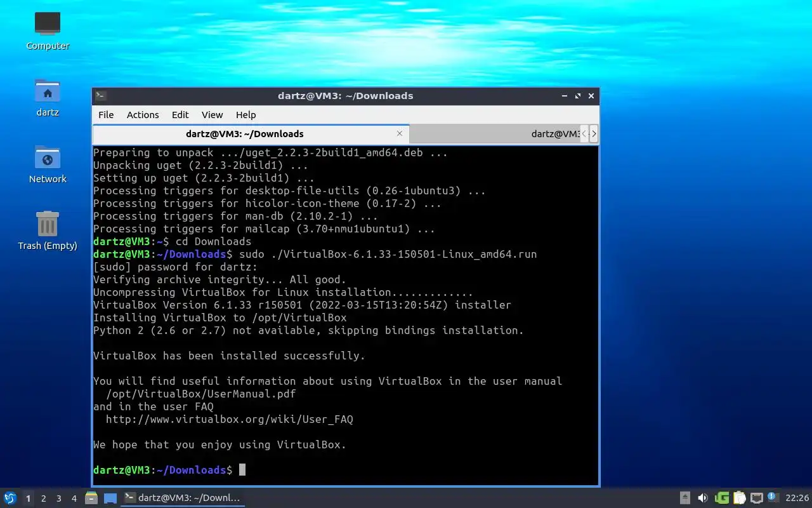The image size is (812, 508).
Task: Click 'Unpacking uget (2.2.3-2build1) ...' line
Action: pyautogui.click(x=201, y=165)
